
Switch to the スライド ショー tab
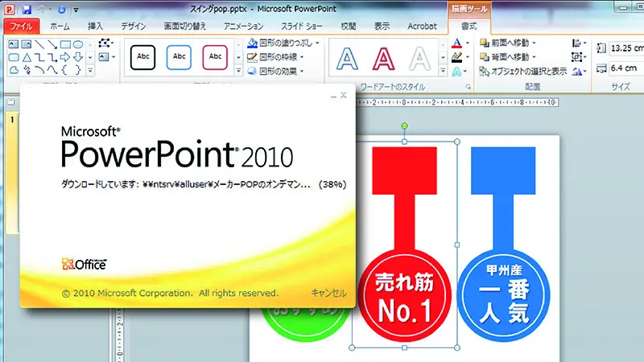301,27
